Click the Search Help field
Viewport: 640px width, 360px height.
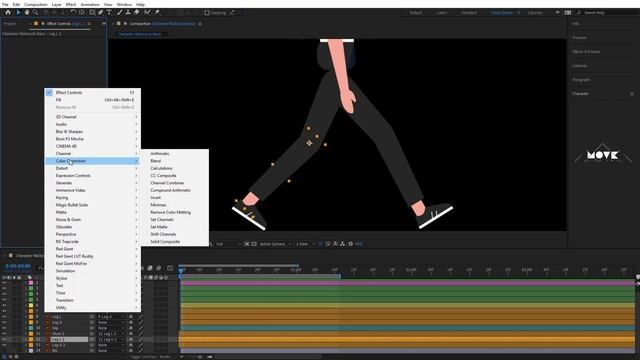(607, 13)
